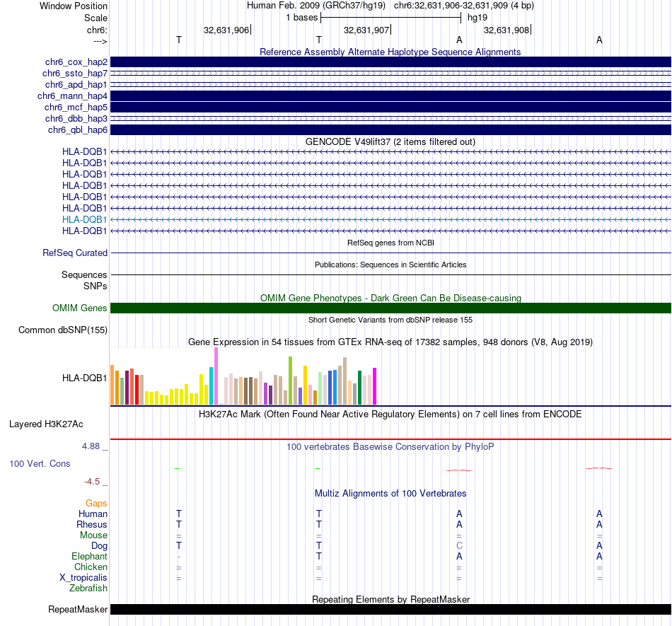This screenshot has height=626, width=672.
Task: Click the mismatched C base in Dog row
Action: tap(459, 545)
